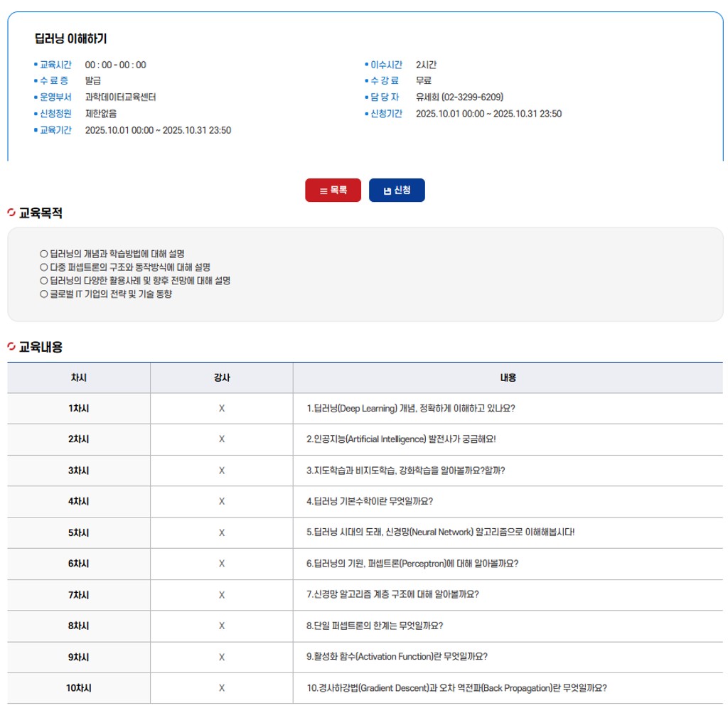This screenshot has width=728, height=708.
Task: Open lesson 2 on Artificial Intelligence history
Action: click(x=401, y=439)
